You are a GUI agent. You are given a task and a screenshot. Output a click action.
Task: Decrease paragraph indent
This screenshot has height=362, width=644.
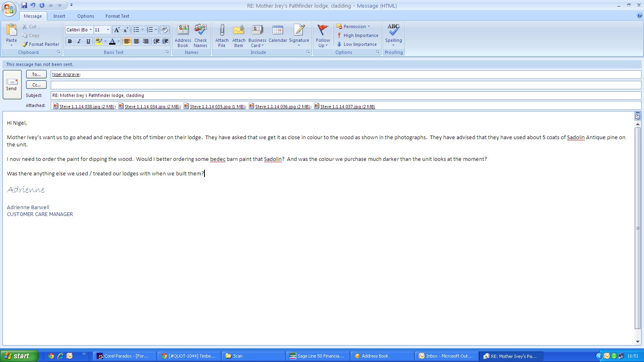[156, 41]
